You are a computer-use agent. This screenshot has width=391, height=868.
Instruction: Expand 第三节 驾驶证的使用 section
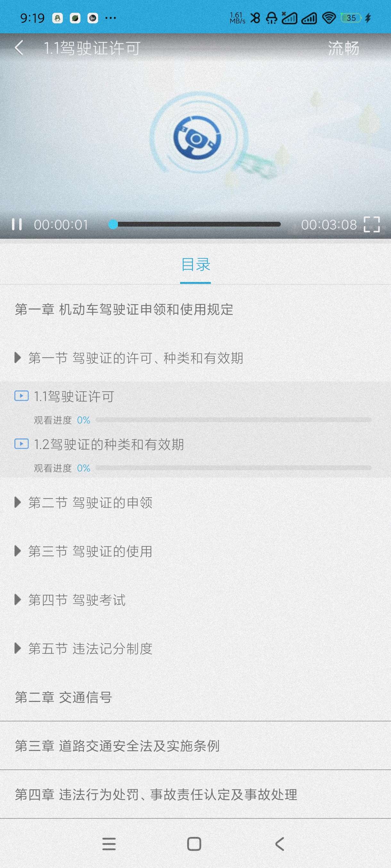pyautogui.click(x=90, y=551)
